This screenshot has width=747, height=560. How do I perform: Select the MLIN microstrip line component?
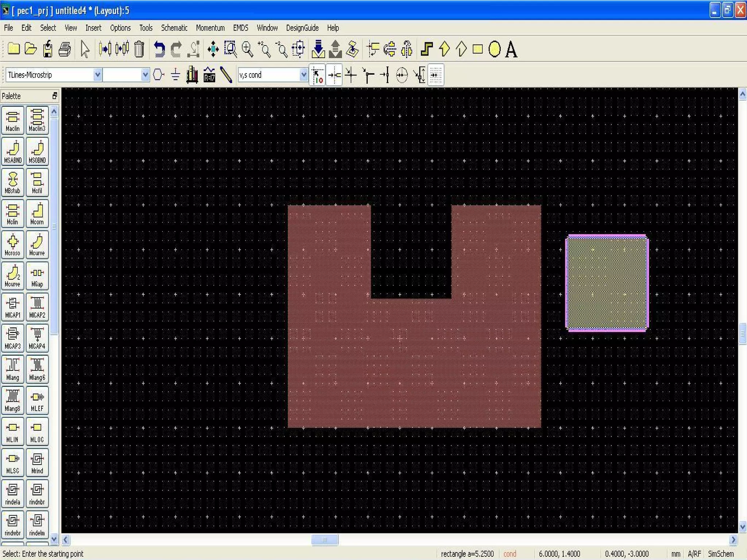pyautogui.click(x=12, y=431)
